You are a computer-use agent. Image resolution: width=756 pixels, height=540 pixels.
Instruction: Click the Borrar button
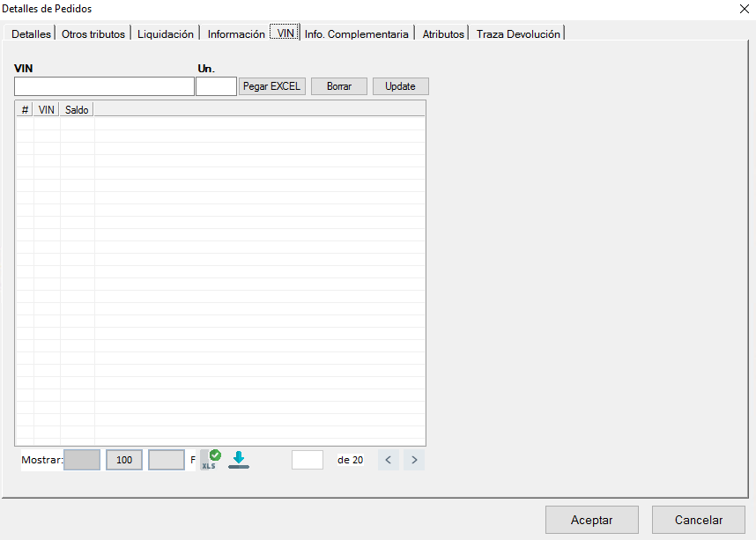pyautogui.click(x=339, y=86)
